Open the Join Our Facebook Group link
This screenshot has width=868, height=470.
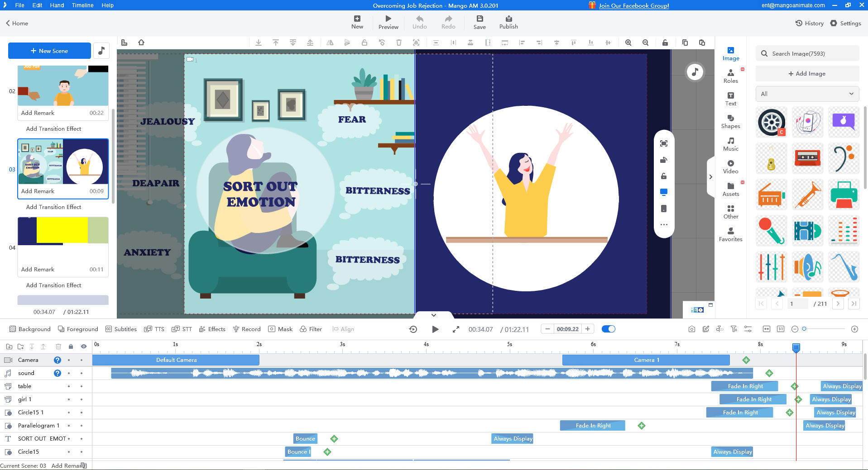[633, 5]
